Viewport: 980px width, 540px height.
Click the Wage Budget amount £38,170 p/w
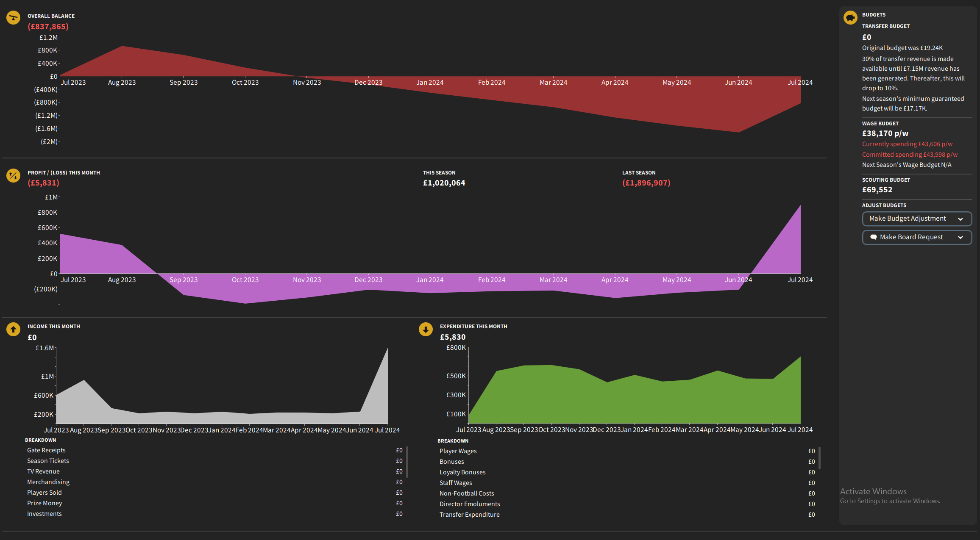pos(885,133)
